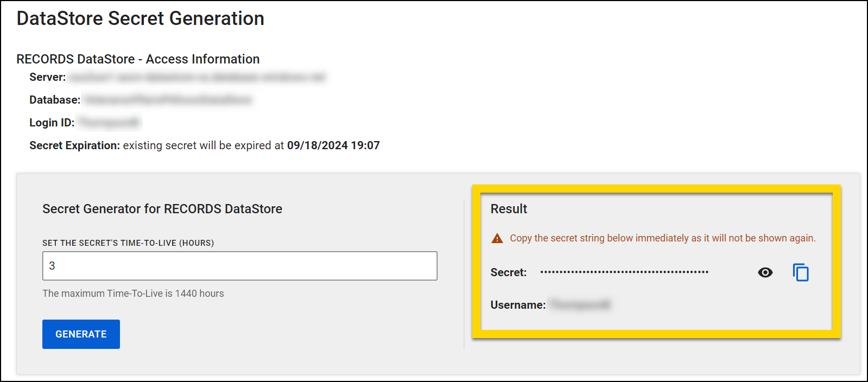Click the Result panel heading

pos(509,209)
